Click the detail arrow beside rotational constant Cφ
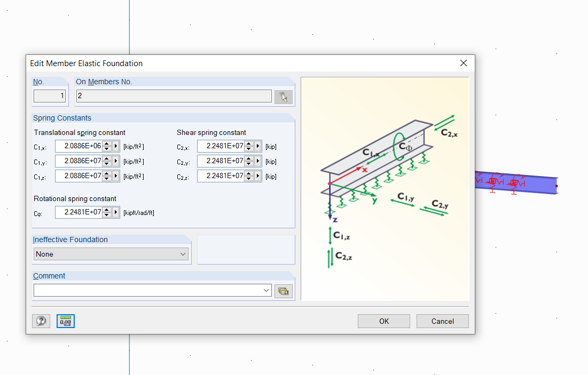 tap(115, 212)
